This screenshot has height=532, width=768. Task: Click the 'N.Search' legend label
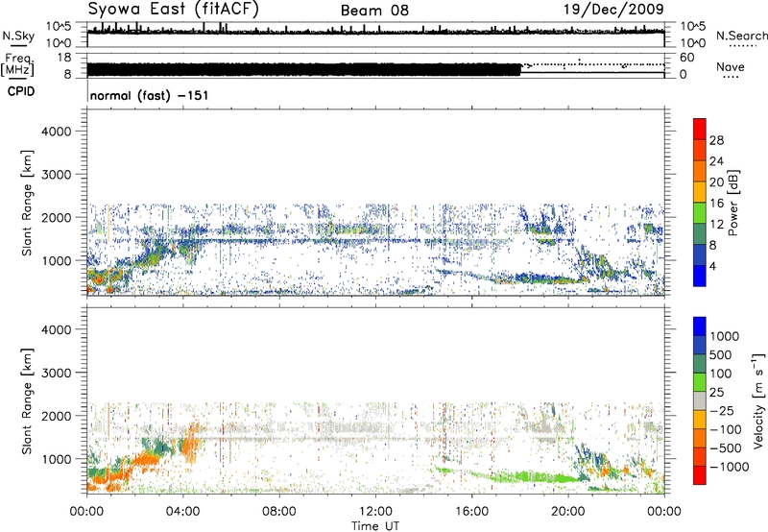point(741,36)
